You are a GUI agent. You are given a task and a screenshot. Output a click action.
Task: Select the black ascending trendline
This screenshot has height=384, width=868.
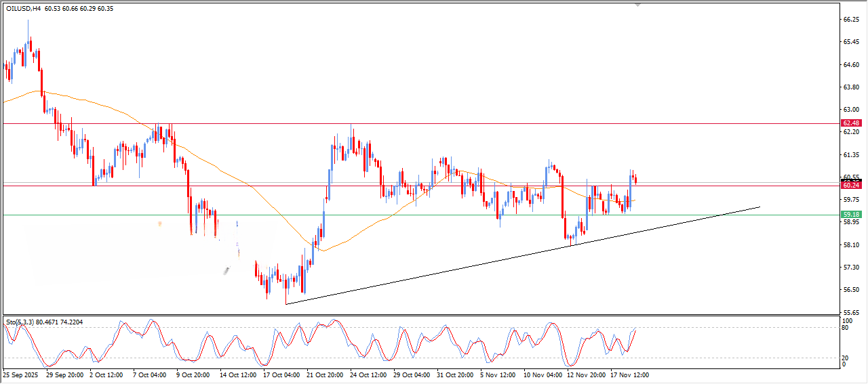click(475, 266)
